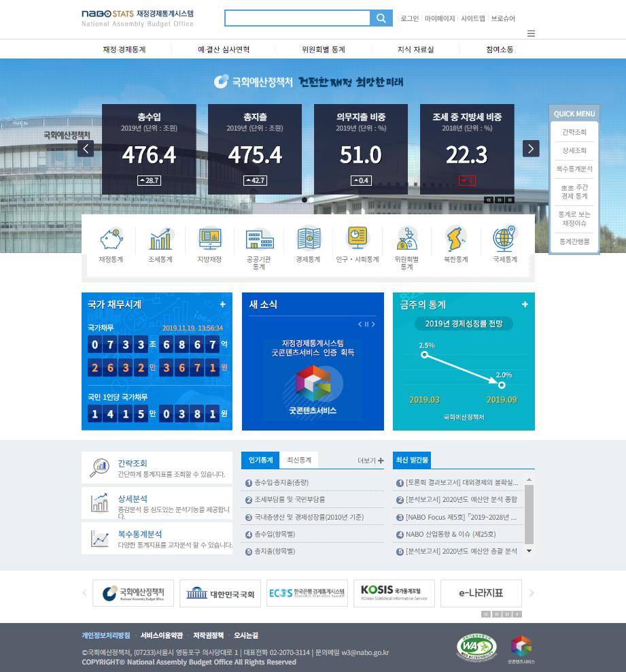Select the 국제통계 globe icon

click(x=505, y=240)
